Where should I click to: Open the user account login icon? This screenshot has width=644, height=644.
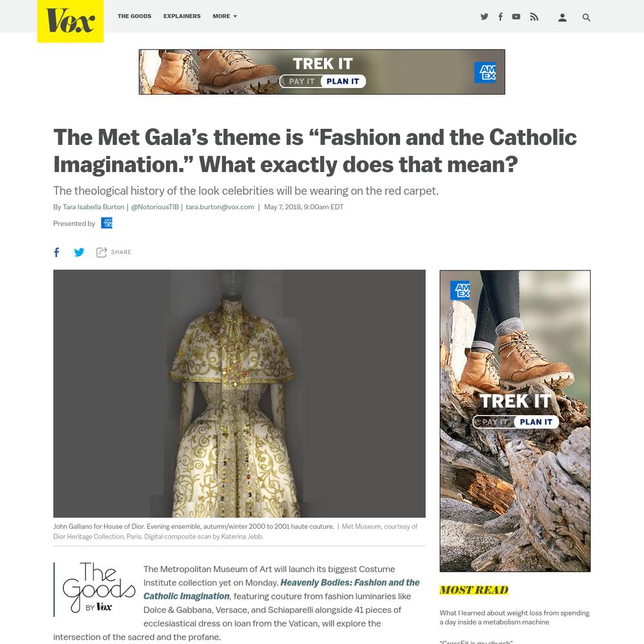pos(562,17)
